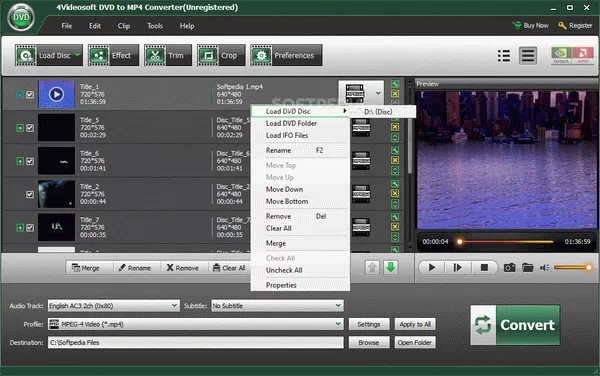Adjust the preview volume slider
The width and height of the screenshot is (600, 376).
573,267
